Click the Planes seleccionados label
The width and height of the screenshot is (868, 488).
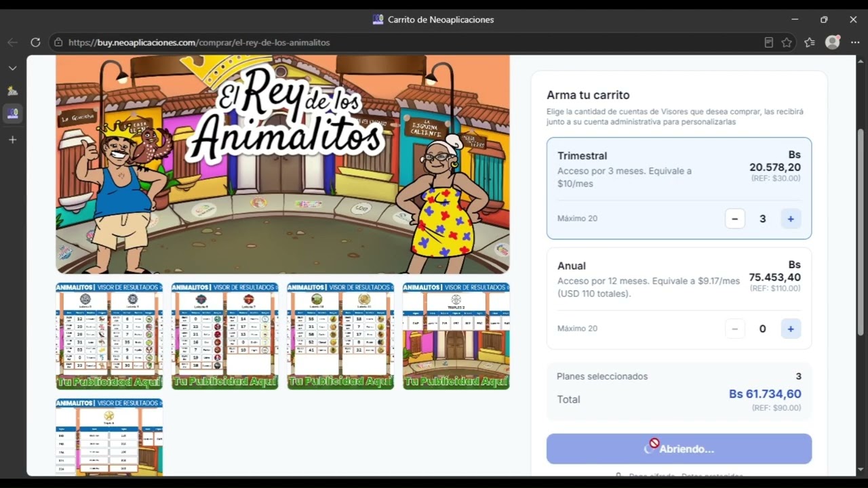tap(602, 376)
